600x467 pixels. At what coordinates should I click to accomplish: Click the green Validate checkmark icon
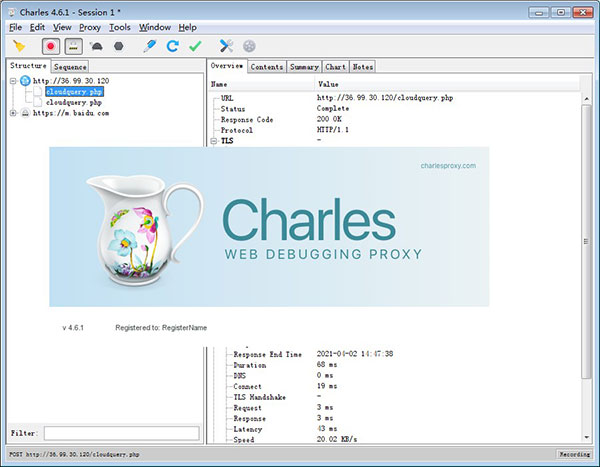pyautogui.click(x=196, y=46)
